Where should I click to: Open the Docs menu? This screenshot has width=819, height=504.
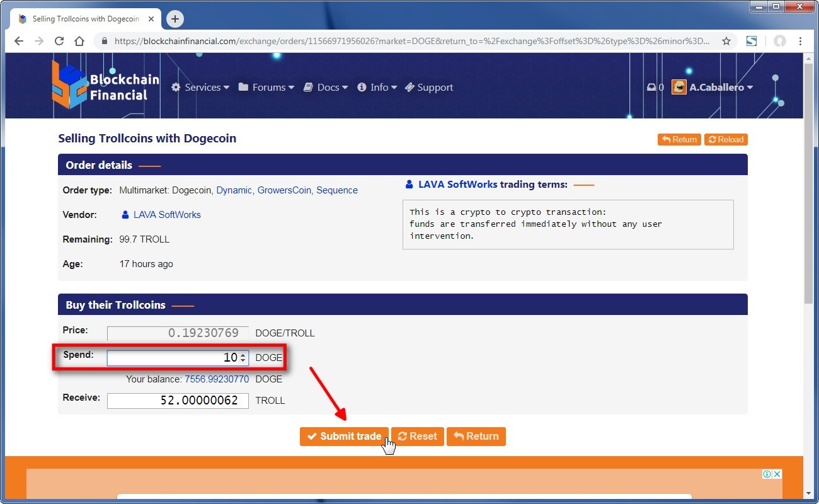pyautogui.click(x=326, y=88)
